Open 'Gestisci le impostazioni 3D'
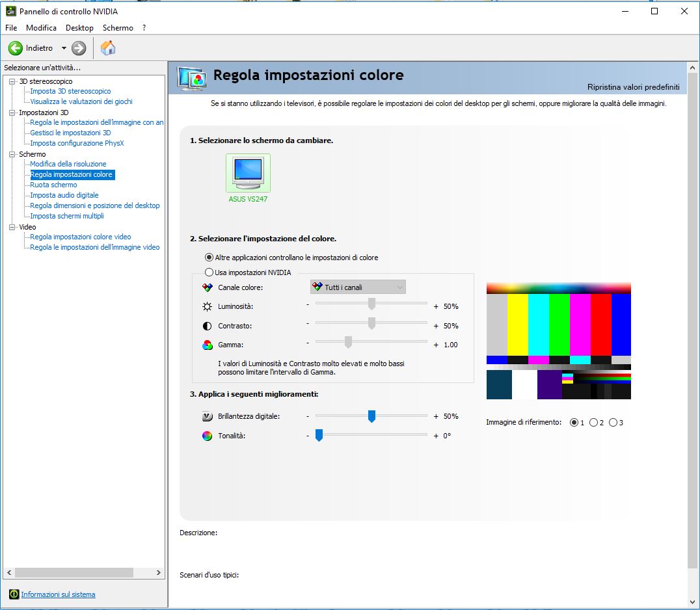This screenshot has height=610, width=700. click(x=70, y=133)
